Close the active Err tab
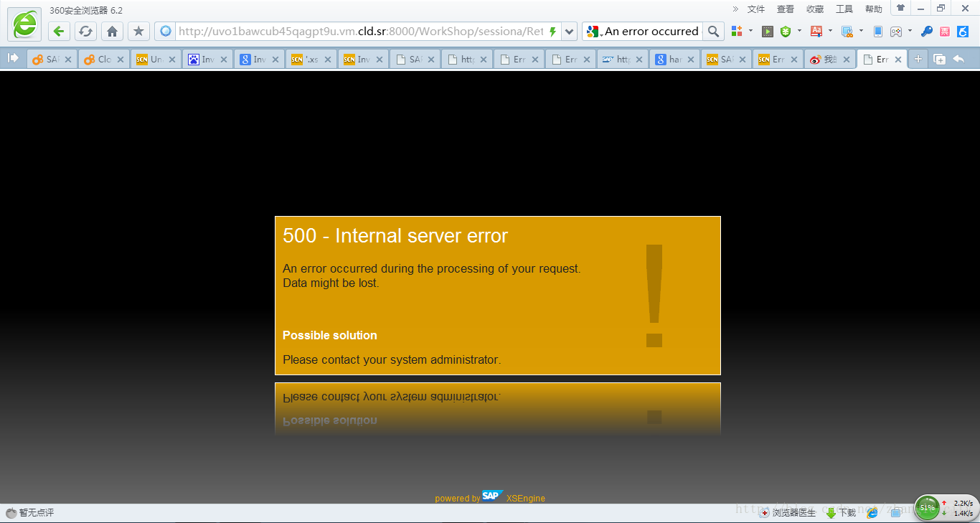Image resolution: width=980 pixels, height=523 pixels. coord(898,60)
